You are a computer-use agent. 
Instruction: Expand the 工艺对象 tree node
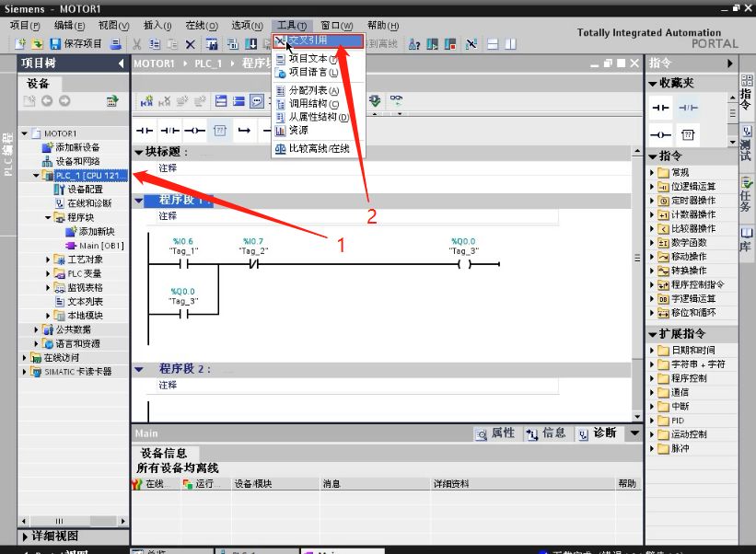click(48, 260)
